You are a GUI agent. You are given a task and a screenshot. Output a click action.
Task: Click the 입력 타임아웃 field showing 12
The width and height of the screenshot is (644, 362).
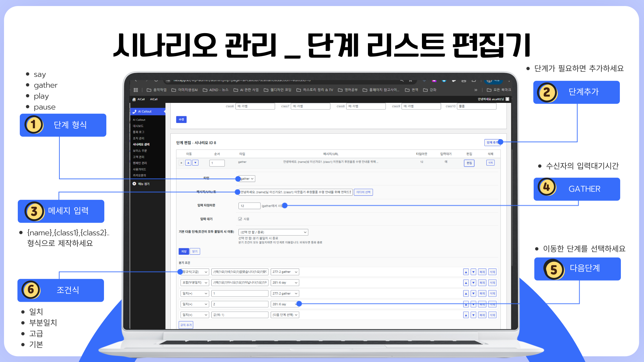(249, 206)
